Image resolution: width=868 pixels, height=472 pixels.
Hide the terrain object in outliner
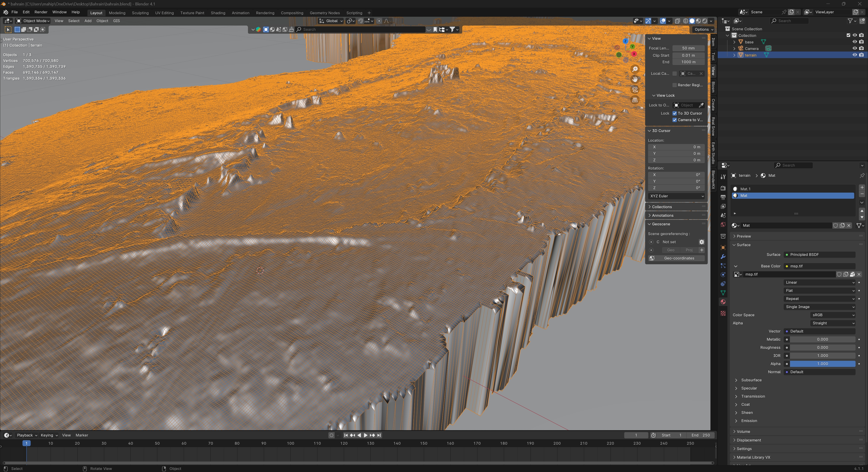coord(854,55)
